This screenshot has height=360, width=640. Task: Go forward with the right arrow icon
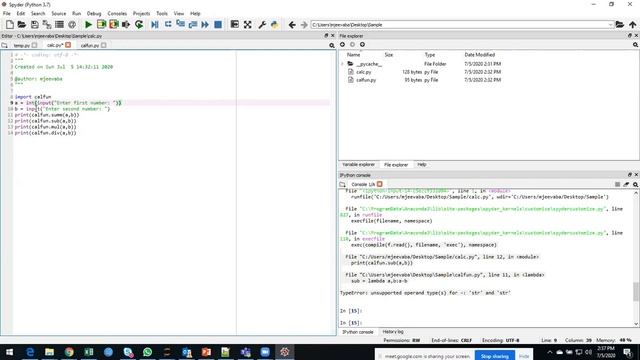pos(304,25)
